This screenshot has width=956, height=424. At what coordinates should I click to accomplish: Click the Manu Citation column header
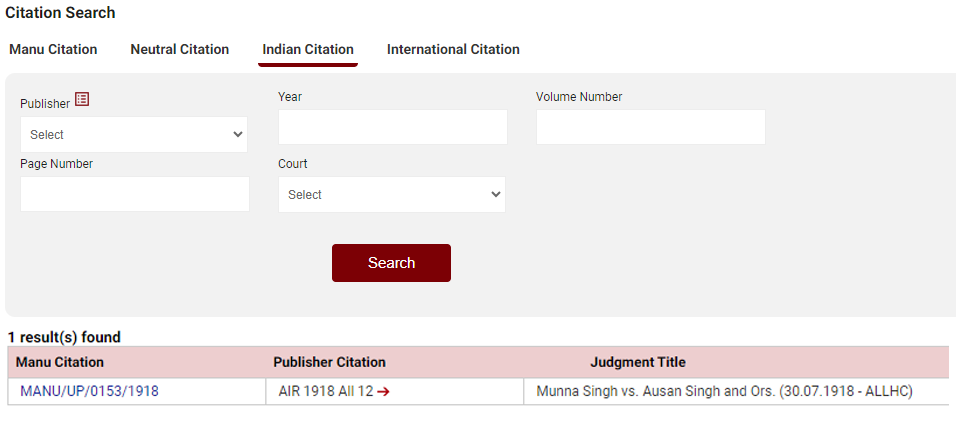60,362
